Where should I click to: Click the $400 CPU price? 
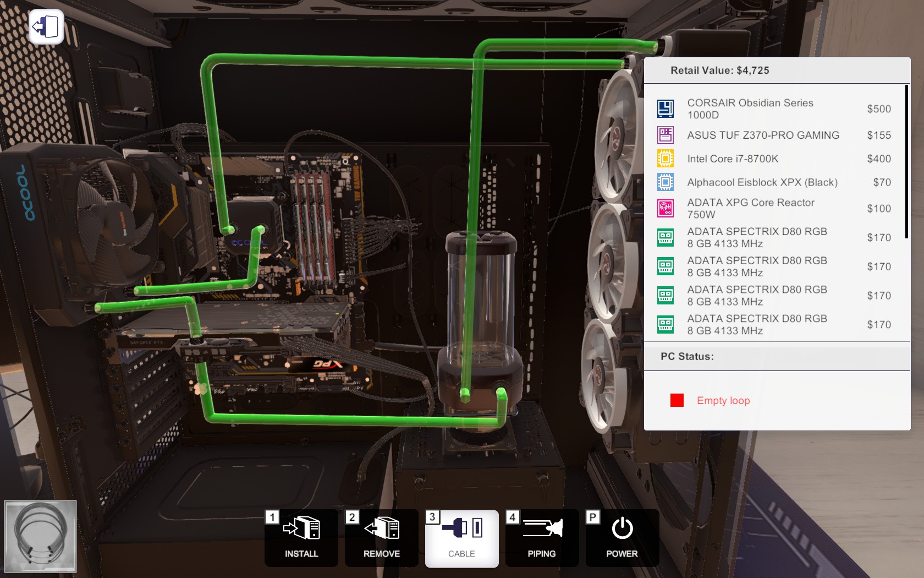click(879, 159)
